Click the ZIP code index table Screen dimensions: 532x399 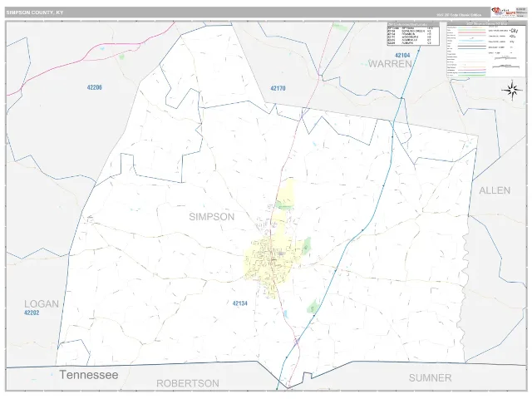(413, 34)
